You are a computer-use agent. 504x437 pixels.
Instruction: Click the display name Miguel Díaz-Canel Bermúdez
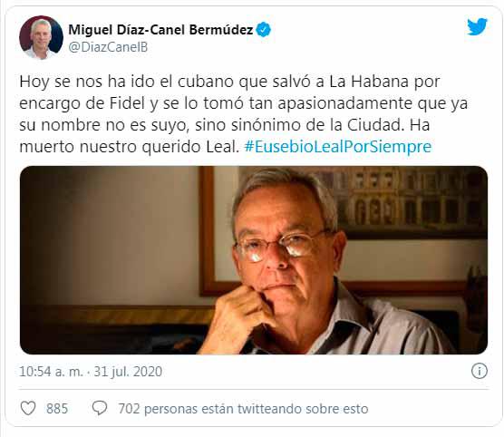click(160, 30)
